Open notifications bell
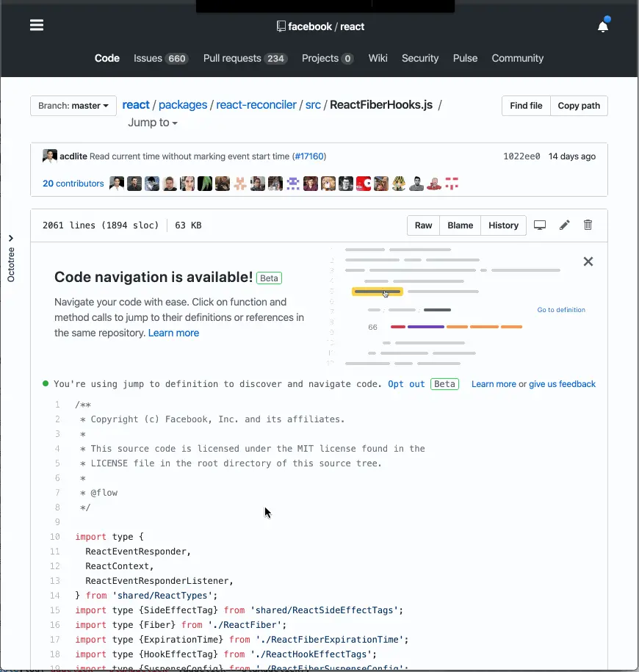 (x=603, y=26)
